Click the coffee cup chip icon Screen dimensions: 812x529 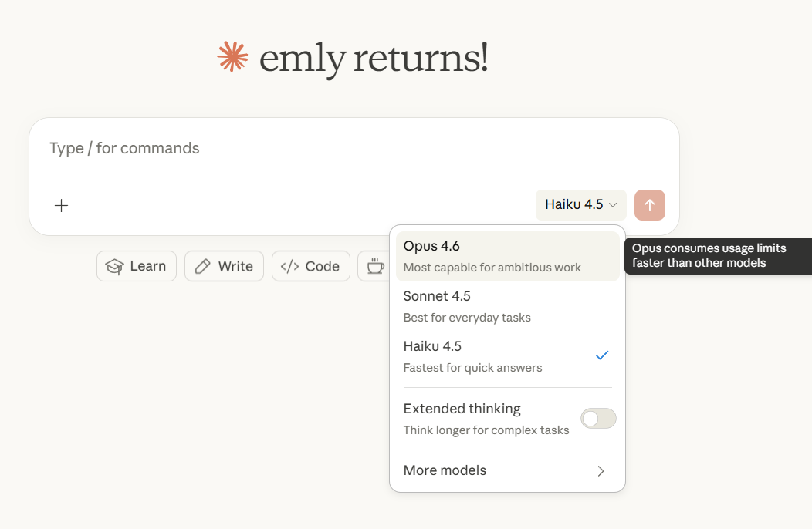click(375, 266)
